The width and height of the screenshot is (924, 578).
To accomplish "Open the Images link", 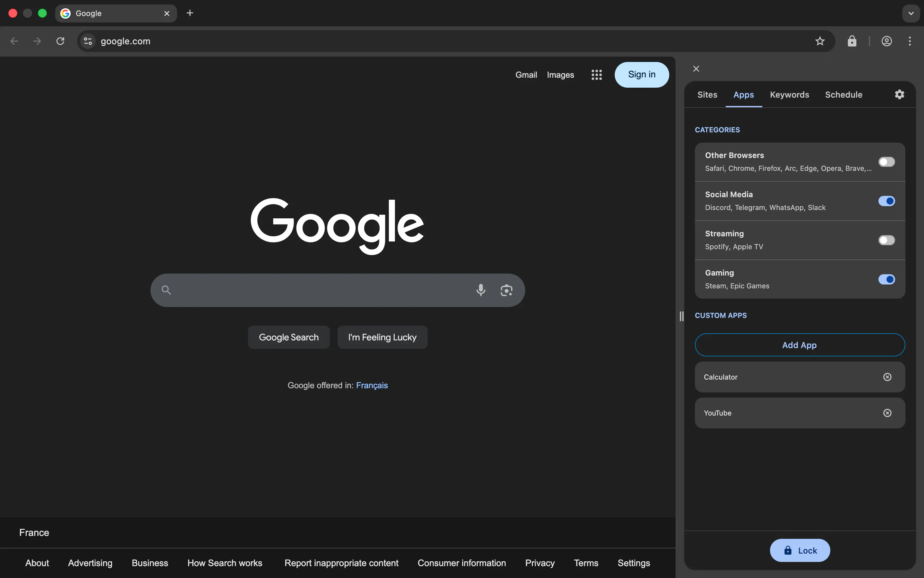I will tap(560, 75).
